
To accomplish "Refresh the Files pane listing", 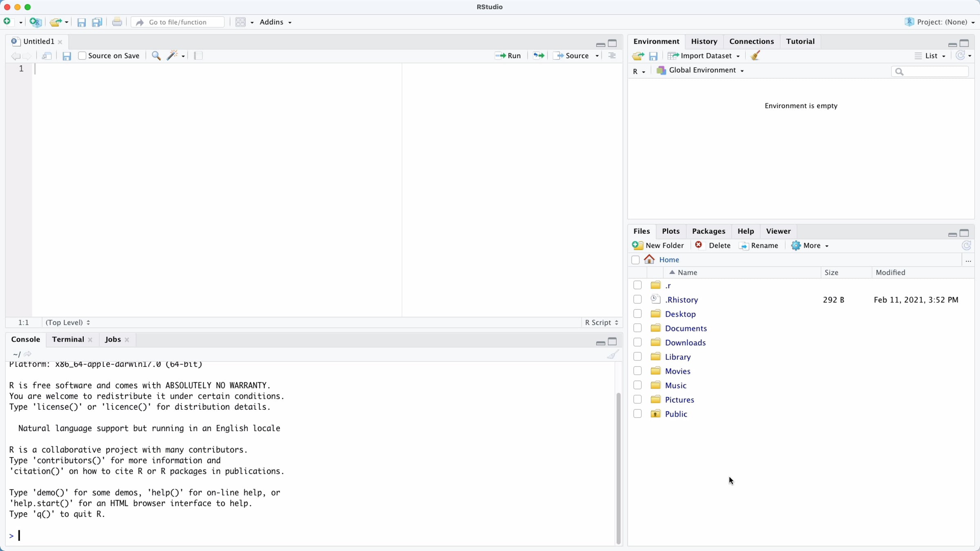I will click(x=966, y=245).
